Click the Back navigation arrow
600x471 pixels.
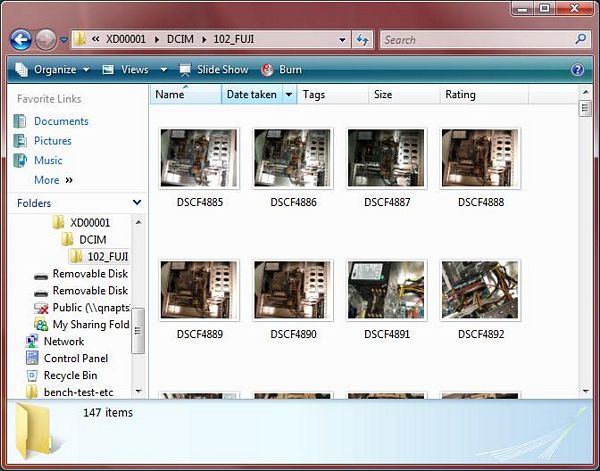(21, 39)
